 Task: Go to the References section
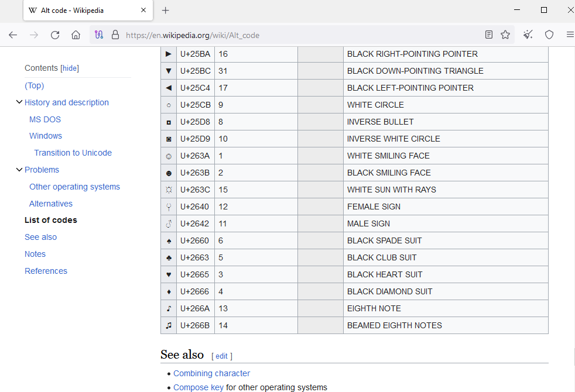(x=46, y=271)
